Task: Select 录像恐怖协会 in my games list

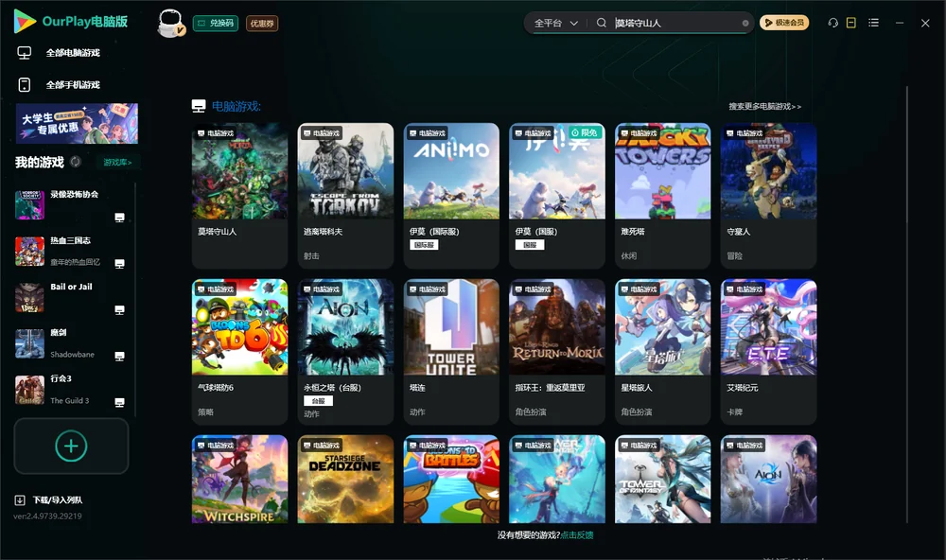Action: coord(74,194)
